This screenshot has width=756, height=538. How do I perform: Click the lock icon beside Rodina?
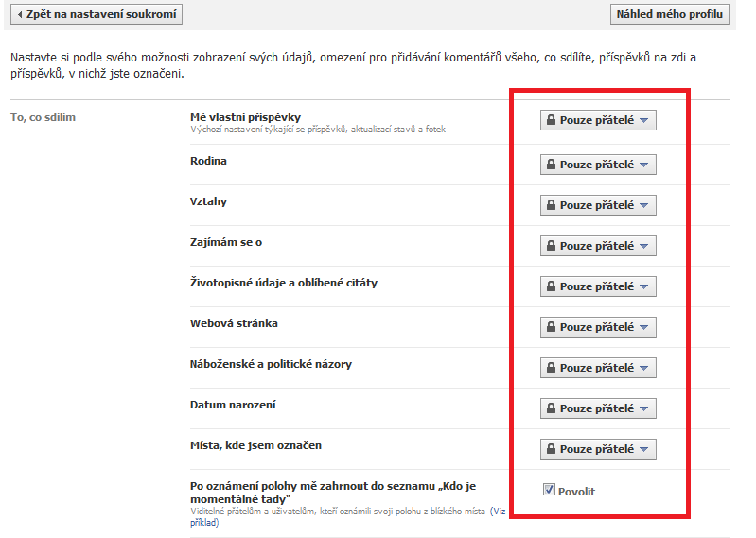(x=551, y=165)
